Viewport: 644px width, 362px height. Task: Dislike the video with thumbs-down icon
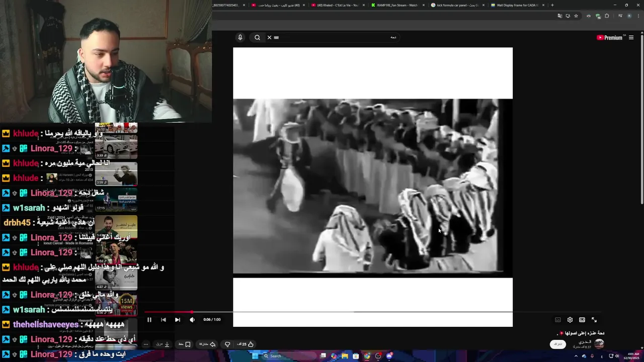point(227,344)
